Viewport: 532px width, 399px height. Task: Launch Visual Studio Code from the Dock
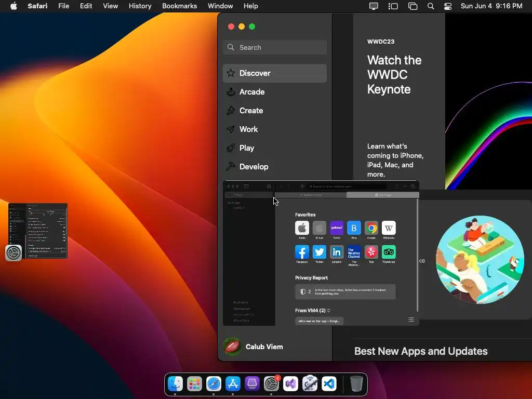pos(329,384)
